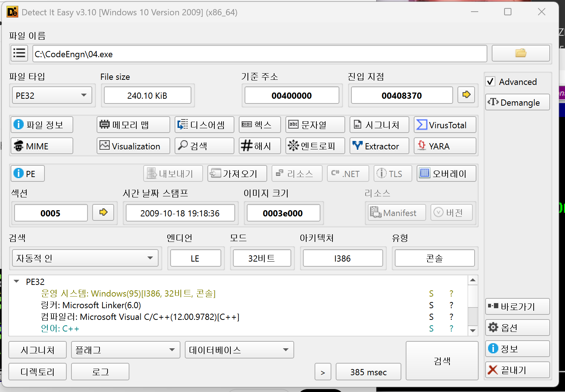This screenshot has width=565, height=392.
Task: Toggle the Advanced checkbox
Action: [491, 82]
